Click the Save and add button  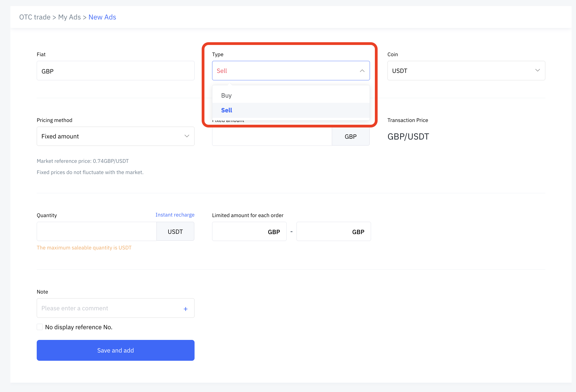coord(115,350)
